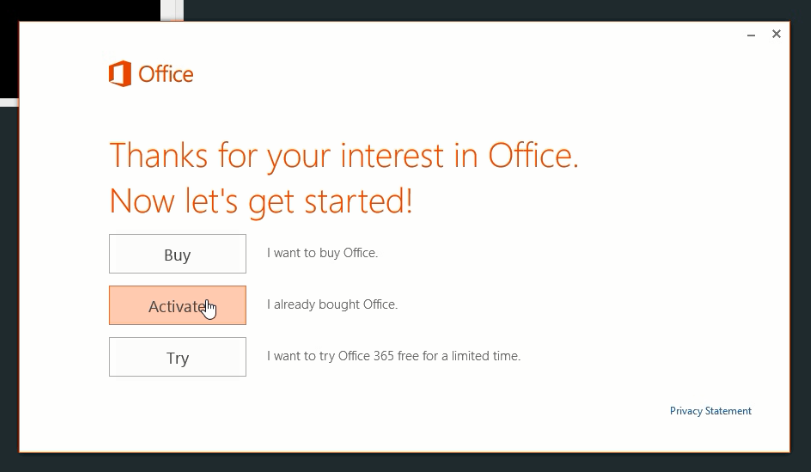Screen dimensions: 811x472
Task: Minimize the Office setup dialog
Action: coord(751,35)
